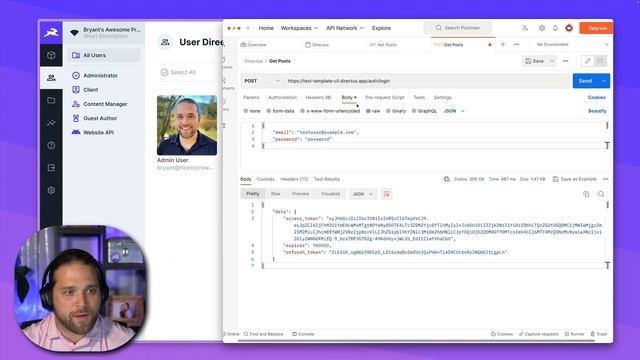The width and height of the screenshot is (640, 360).
Task: Toggle the response line wrap icon
Action: tap(387, 194)
